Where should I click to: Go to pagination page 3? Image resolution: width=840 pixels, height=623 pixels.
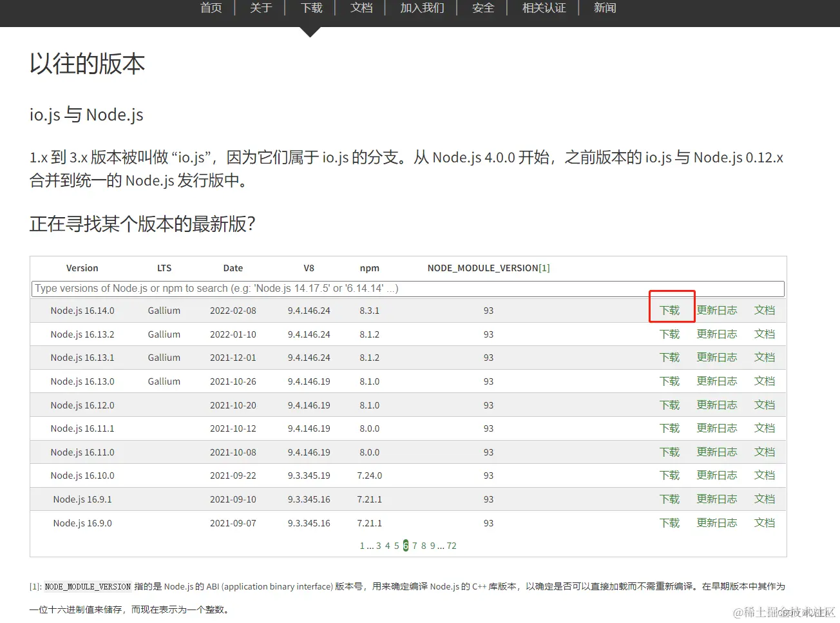point(379,546)
